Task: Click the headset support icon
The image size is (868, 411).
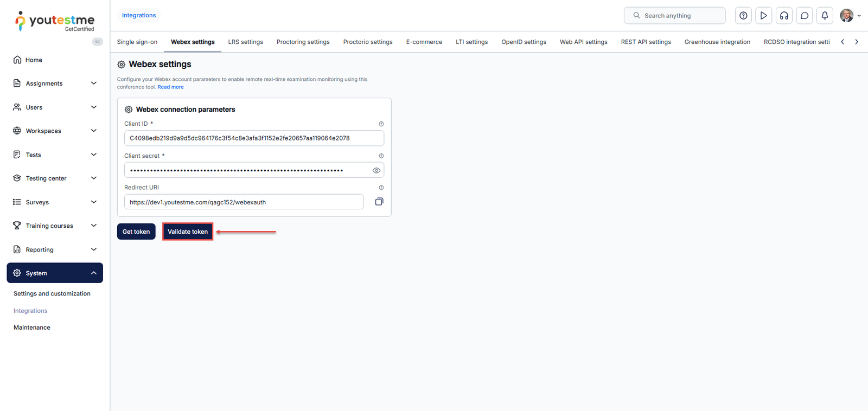Action: coord(784,16)
